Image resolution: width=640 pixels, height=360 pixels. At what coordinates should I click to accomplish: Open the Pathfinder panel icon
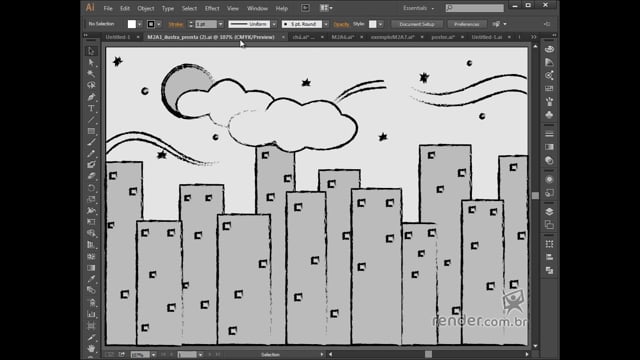[x=549, y=270]
